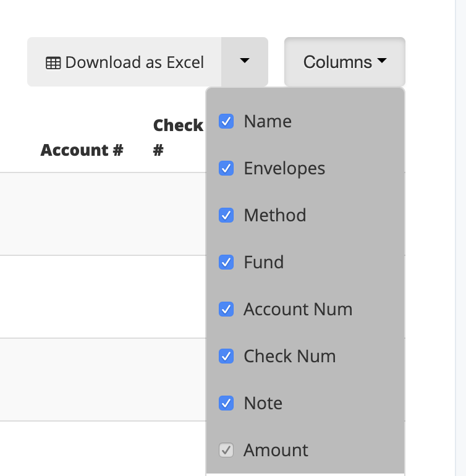Click the disabled Amount column checkbox
Viewport: 466px width, 476px height.
(x=226, y=450)
